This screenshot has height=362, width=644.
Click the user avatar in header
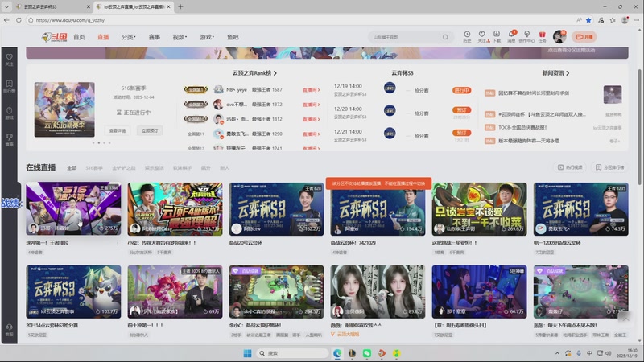click(559, 37)
